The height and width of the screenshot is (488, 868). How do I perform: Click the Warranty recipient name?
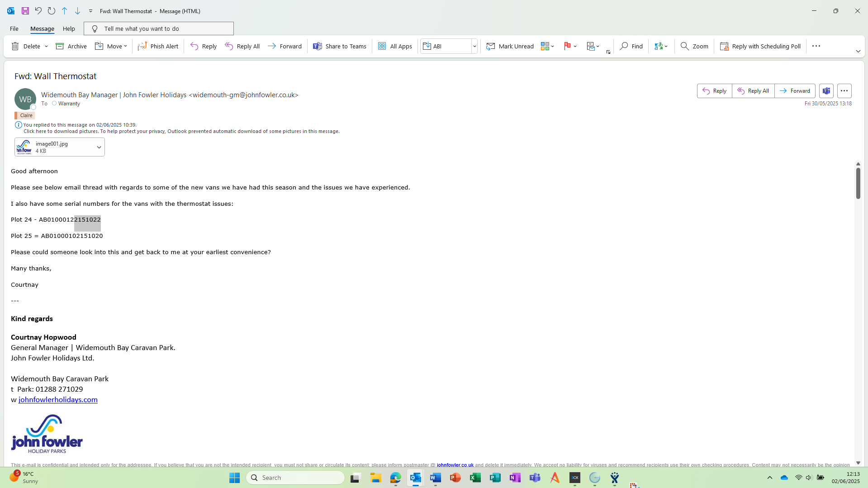pos(69,104)
